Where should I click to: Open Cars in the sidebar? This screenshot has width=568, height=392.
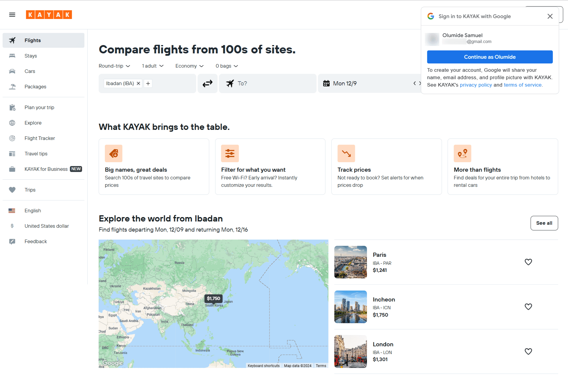coord(44,71)
